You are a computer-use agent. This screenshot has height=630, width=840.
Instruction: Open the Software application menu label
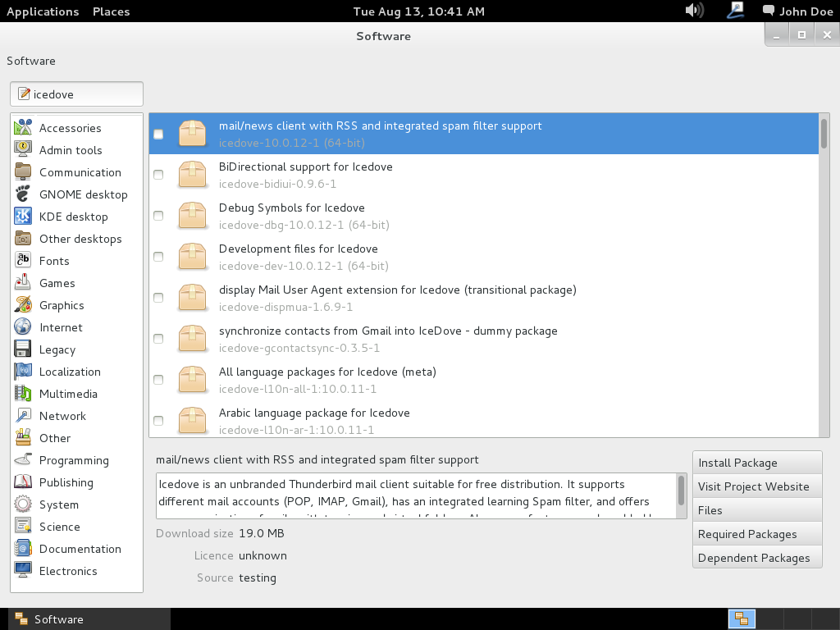tap(31, 61)
